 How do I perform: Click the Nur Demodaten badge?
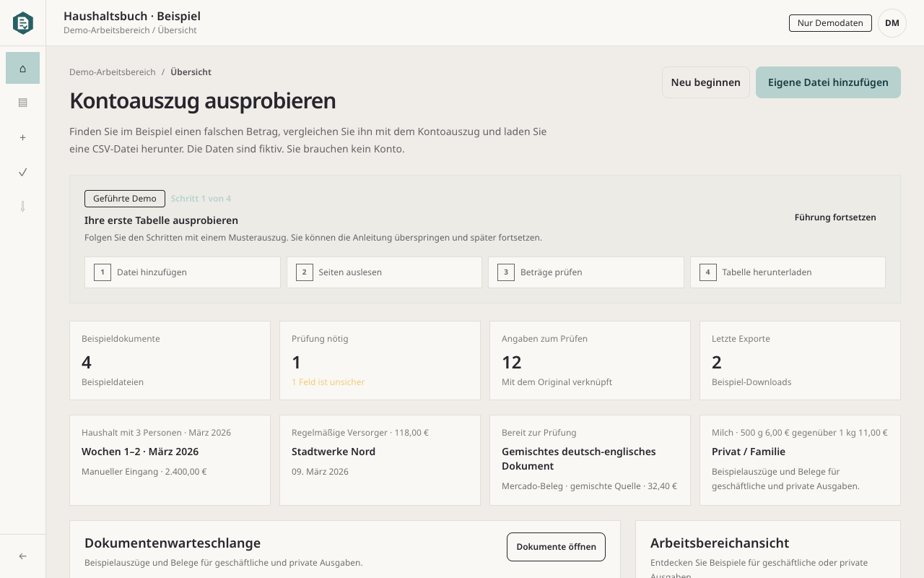click(830, 23)
